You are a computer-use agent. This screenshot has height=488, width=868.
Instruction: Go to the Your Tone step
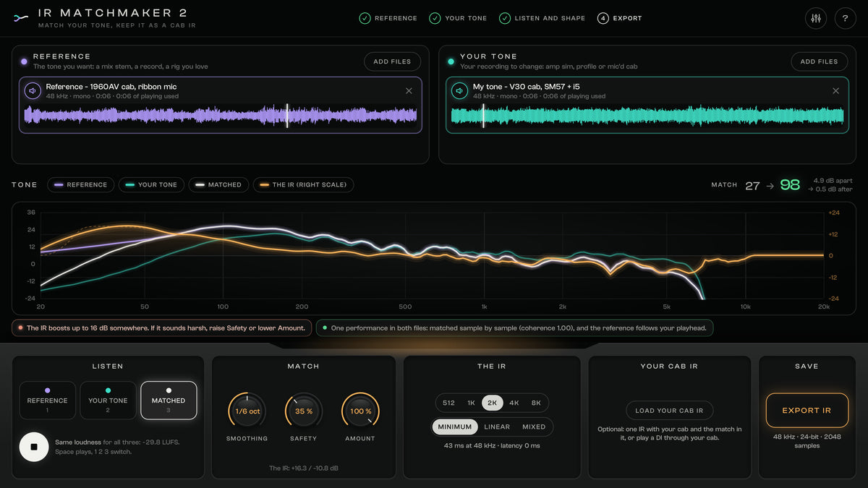click(458, 18)
